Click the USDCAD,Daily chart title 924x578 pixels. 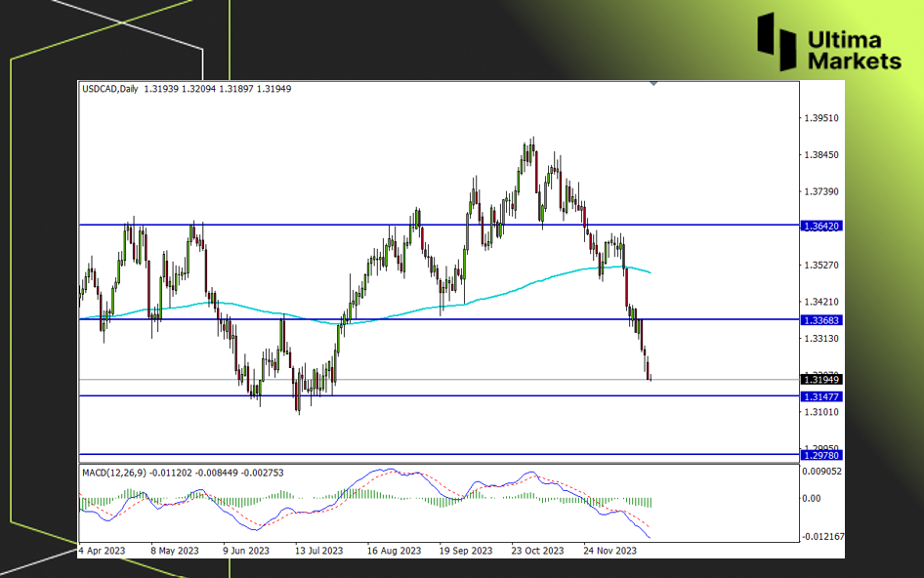[110, 89]
